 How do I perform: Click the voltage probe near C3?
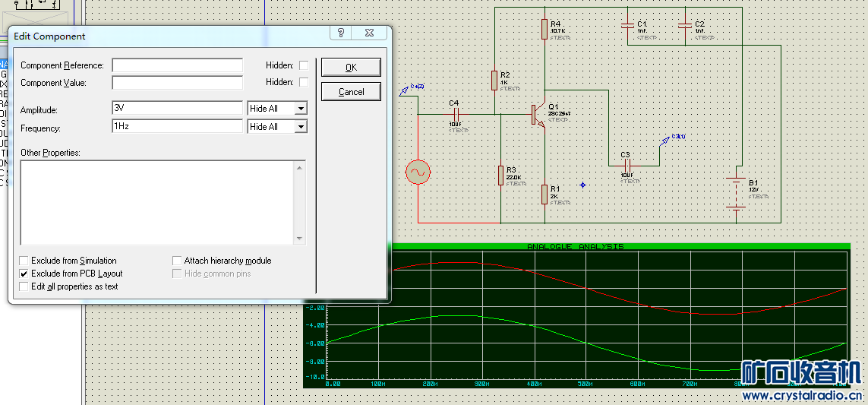(x=666, y=139)
